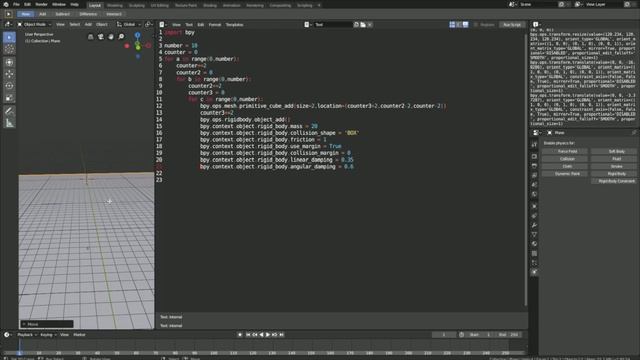Open the Physics properties tab icon
640x360 pixels.
pyautogui.click(x=534, y=272)
